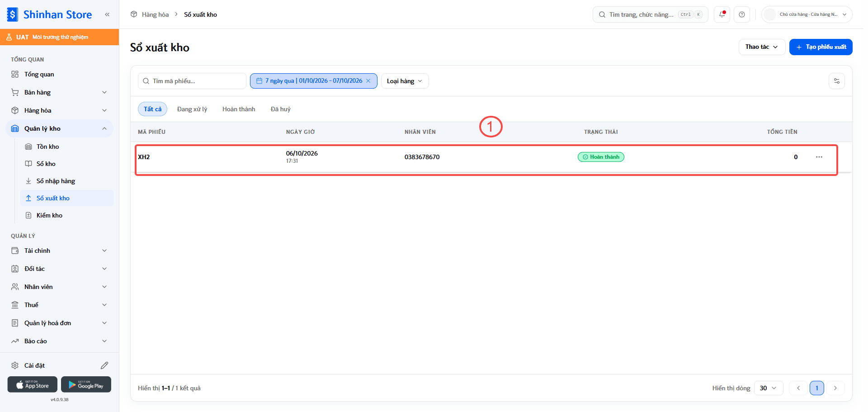Select Tất cả tab

[153, 109]
